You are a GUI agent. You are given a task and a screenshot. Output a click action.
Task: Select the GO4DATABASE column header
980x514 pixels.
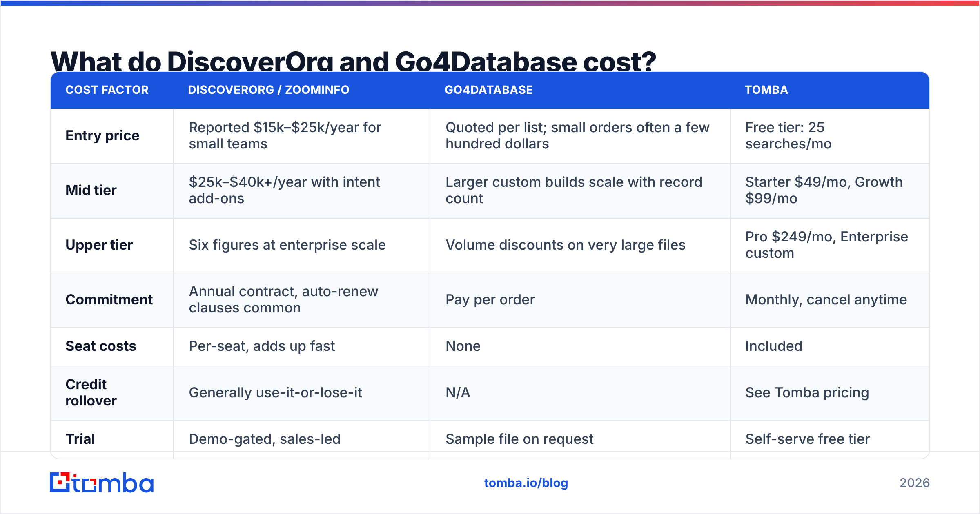point(489,90)
